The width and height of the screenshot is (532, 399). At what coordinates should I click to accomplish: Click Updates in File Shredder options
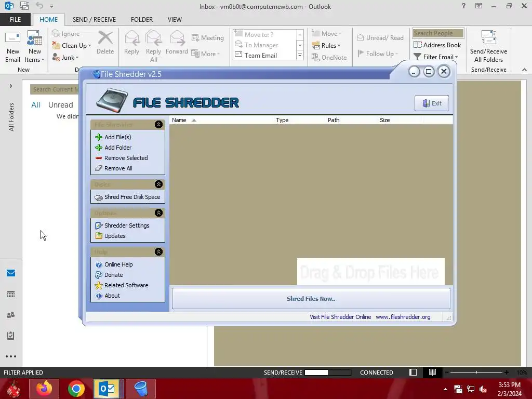click(110, 236)
